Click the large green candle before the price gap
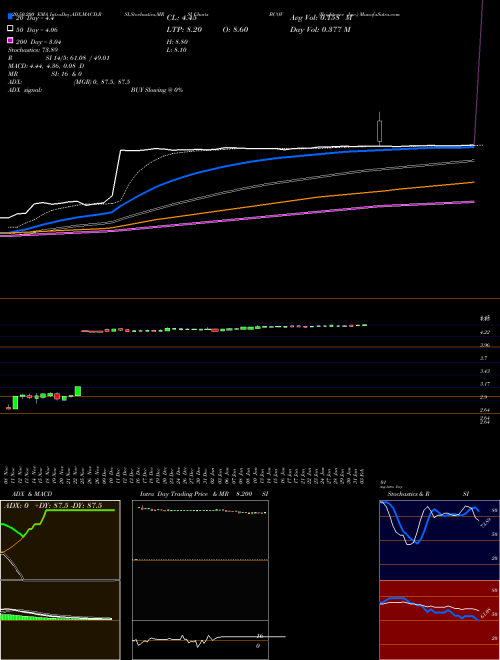This screenshot has height=660, width=500. 77,391
